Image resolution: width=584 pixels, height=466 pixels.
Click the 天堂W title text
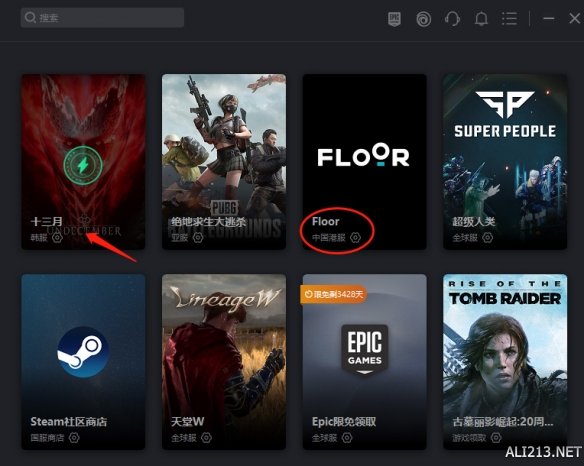click(187, 422)
